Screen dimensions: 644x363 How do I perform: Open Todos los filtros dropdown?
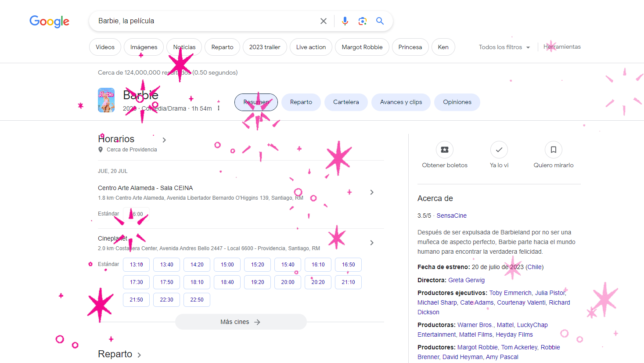point(504,47)
